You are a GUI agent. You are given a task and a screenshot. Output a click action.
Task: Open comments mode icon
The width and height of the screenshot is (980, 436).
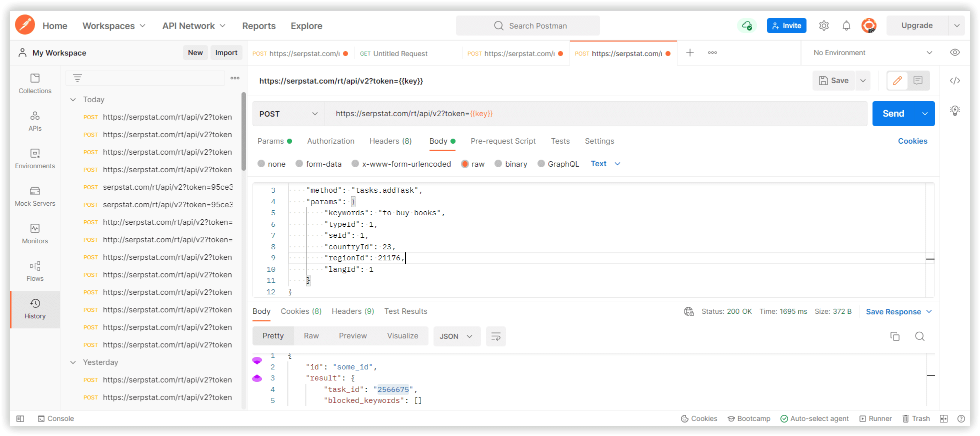coord(918,81)
